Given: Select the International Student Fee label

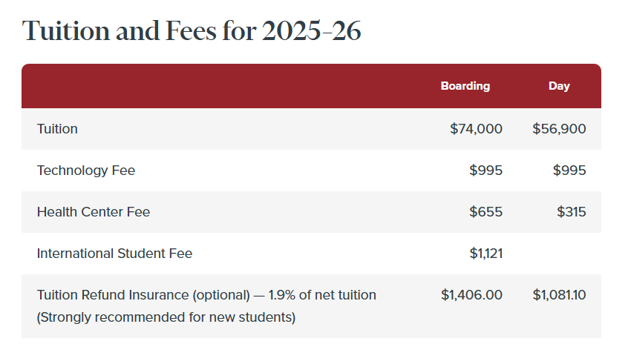Looking at the screenshot, I should click(114, 254).
